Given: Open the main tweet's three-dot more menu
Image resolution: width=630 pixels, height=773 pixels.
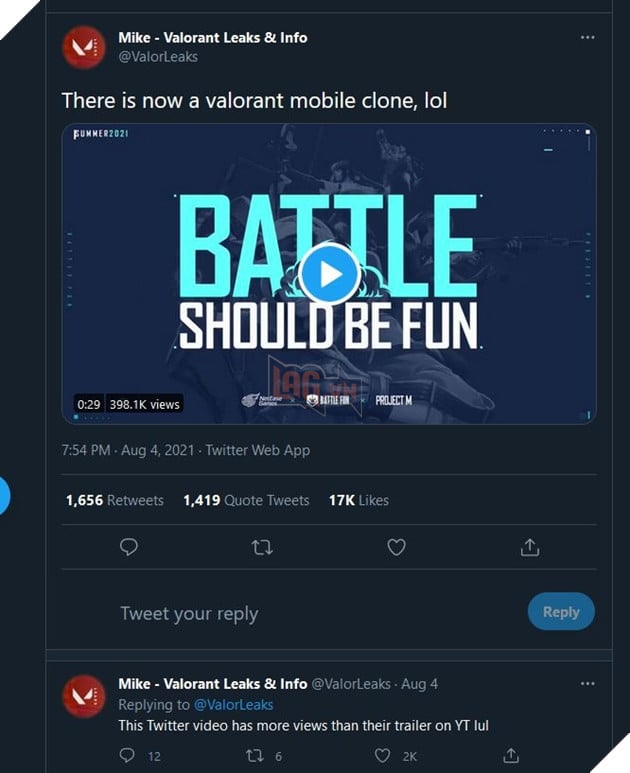Looking at the screenshot, I should 587,38.
